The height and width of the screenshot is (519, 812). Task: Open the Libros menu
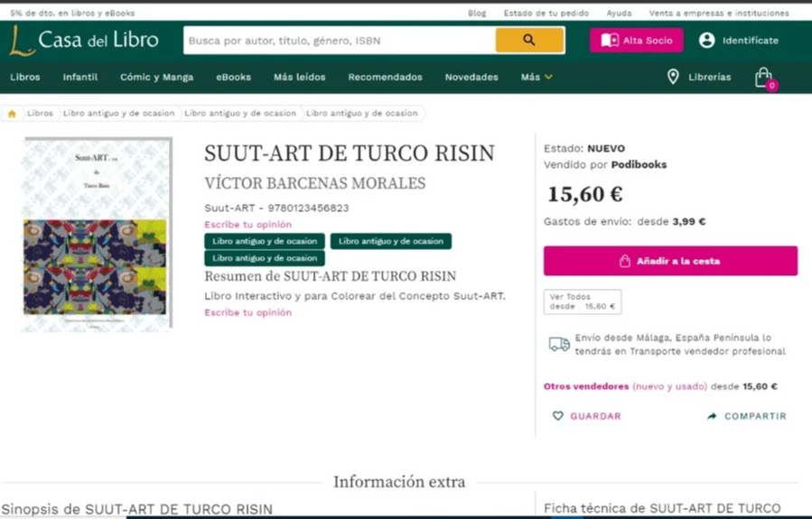tap(25, 77)
